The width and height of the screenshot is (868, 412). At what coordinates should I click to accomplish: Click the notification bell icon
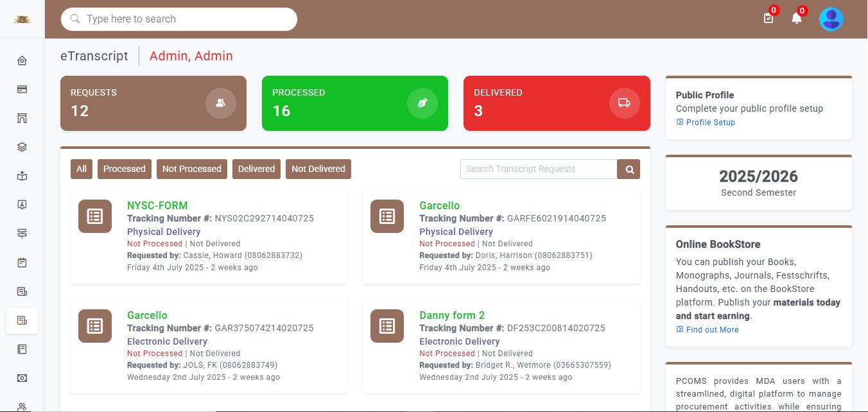(x=797, y=19)
